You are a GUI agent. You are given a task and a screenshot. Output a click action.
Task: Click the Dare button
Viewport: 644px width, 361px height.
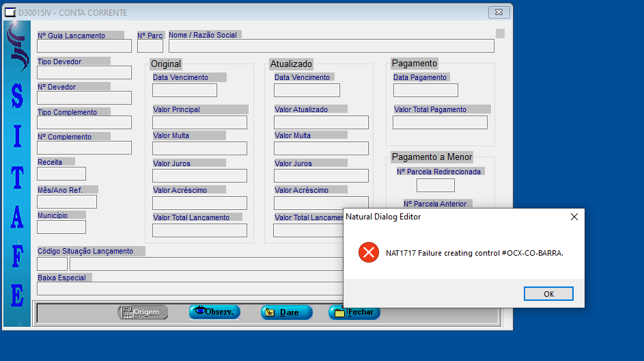pyautogui.click(x=286, y=312)
